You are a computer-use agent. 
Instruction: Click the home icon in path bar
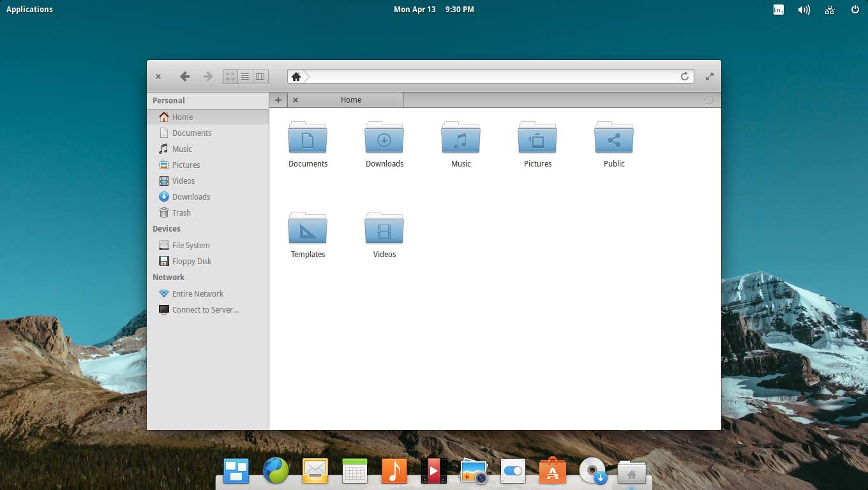coord(296,77)
